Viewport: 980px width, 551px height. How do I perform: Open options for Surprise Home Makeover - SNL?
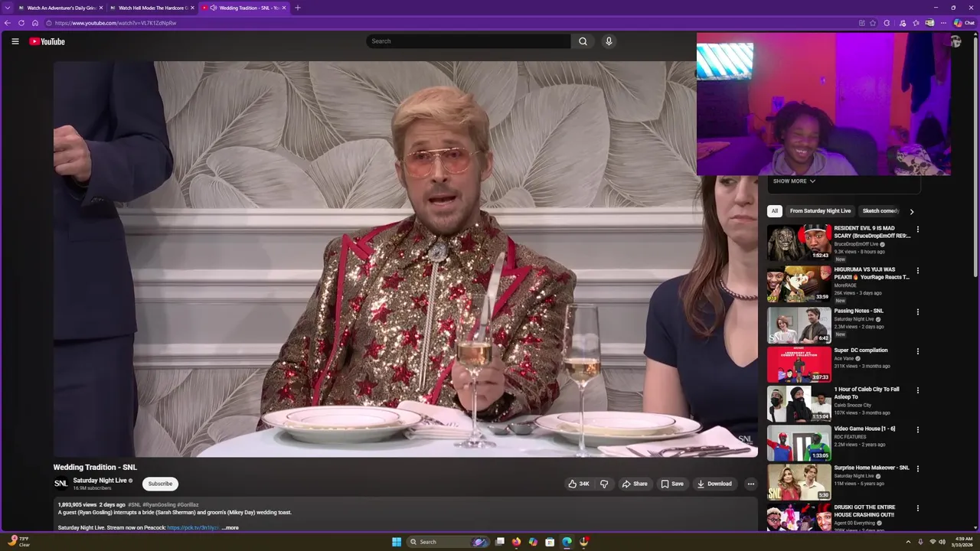[x=918, y=469]
